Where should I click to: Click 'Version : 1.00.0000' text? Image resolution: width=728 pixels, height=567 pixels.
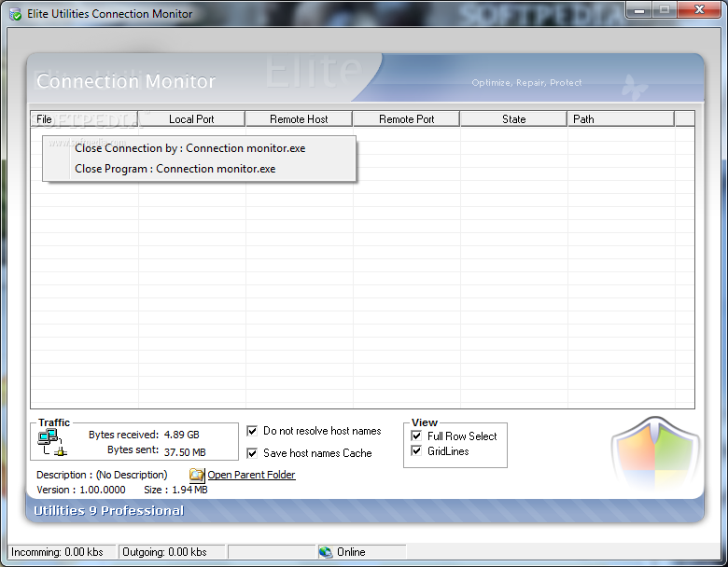81,490
